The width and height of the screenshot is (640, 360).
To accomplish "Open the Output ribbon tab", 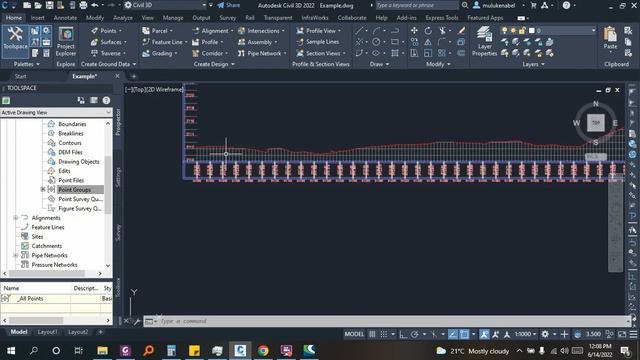I will (201, 18).
